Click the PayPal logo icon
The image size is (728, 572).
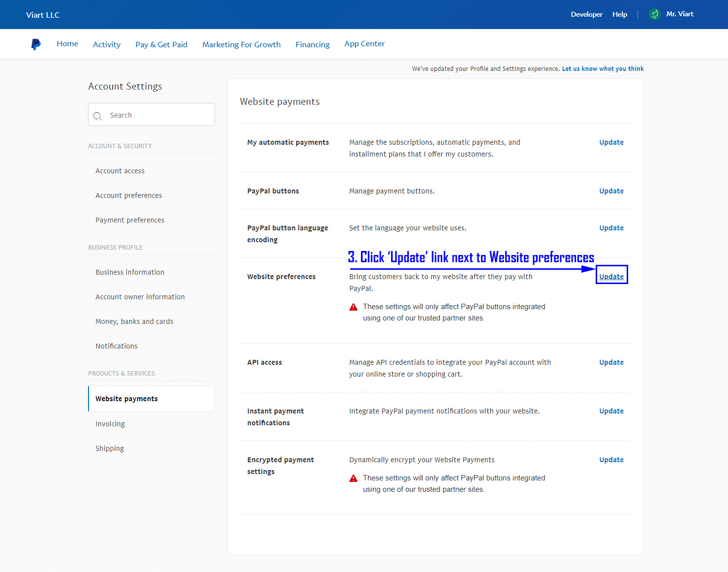[36, 44]
